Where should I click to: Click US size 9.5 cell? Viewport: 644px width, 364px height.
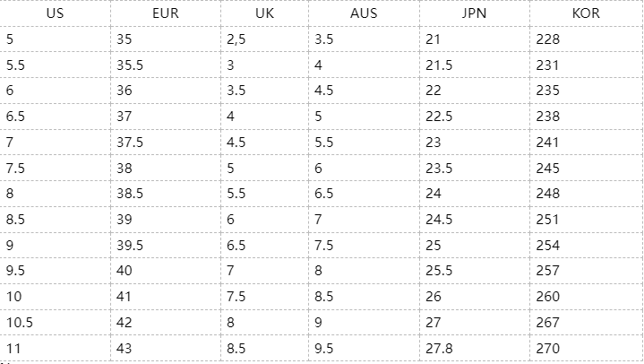click(x=55, y=271)
